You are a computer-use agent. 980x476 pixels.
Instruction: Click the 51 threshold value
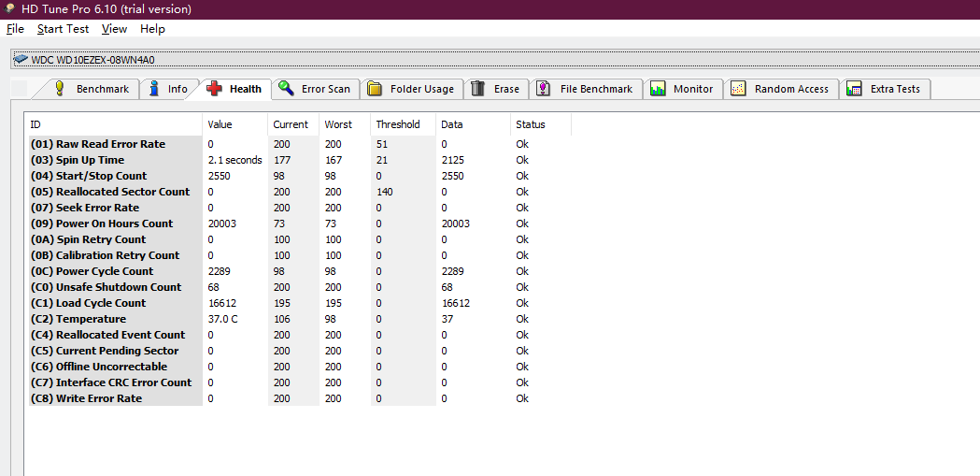pos(382,144)
